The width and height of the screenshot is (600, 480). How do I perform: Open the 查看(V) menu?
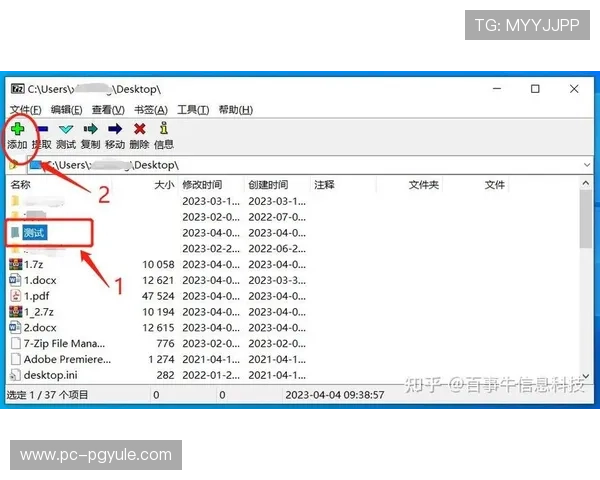click(108, 110)
